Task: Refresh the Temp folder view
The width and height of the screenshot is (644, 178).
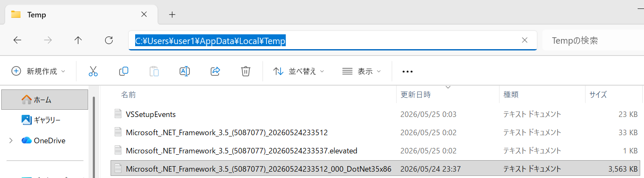Action: tap(109, 40)
